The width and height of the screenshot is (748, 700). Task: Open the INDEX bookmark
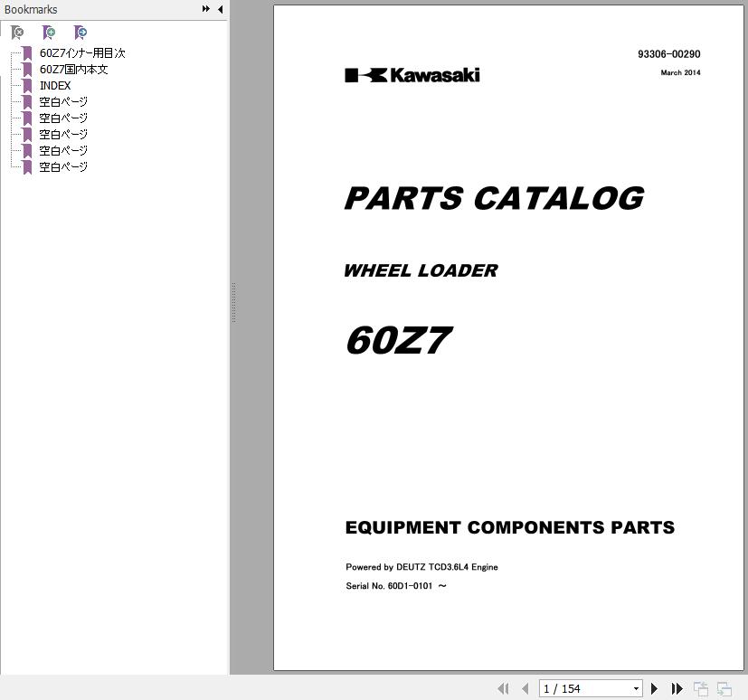click(55, 85)
